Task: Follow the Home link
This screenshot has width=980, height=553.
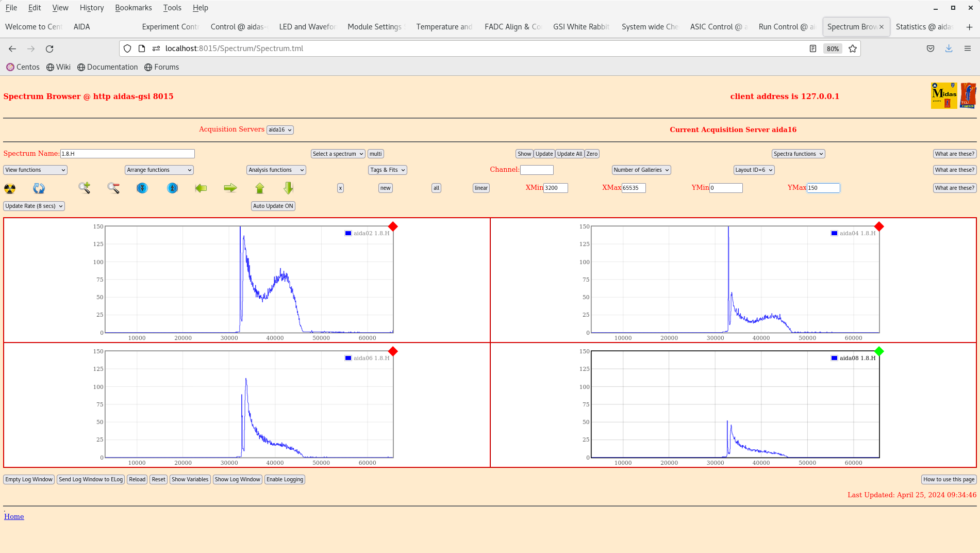Action: (14, 516)
